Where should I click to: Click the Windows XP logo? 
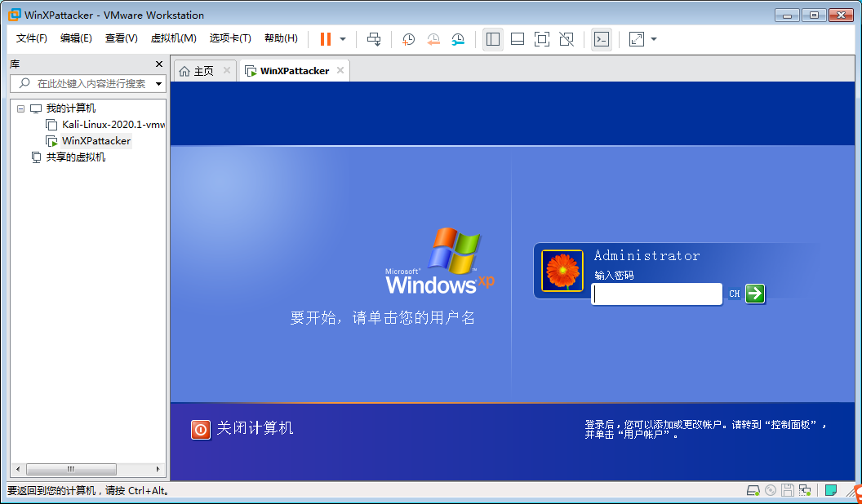tap(440, 261)
